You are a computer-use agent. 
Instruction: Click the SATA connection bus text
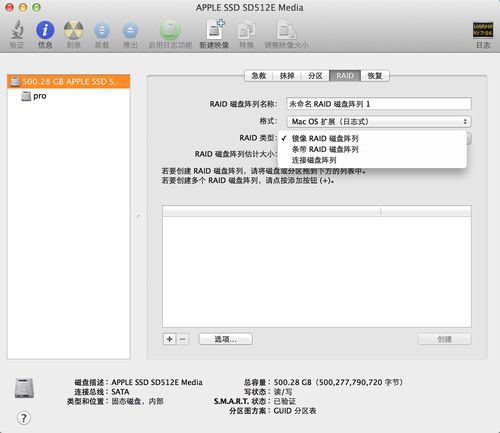pos(120,392)
